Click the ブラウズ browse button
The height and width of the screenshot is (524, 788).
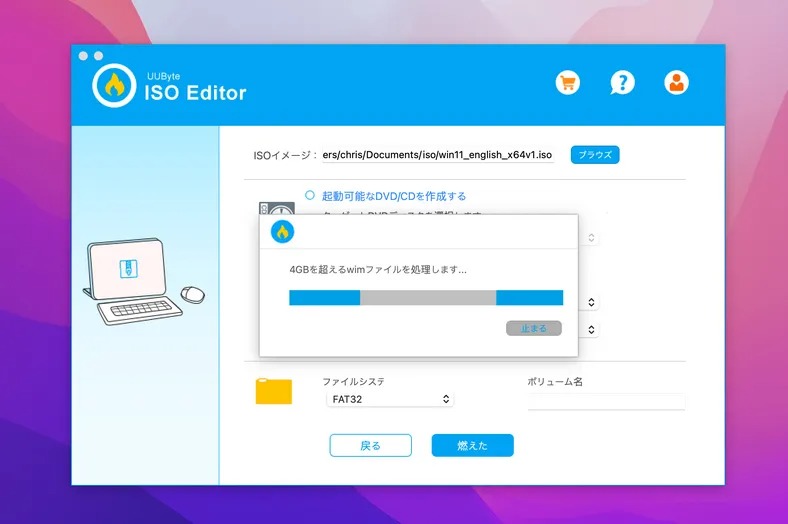[x=595, y=155]
